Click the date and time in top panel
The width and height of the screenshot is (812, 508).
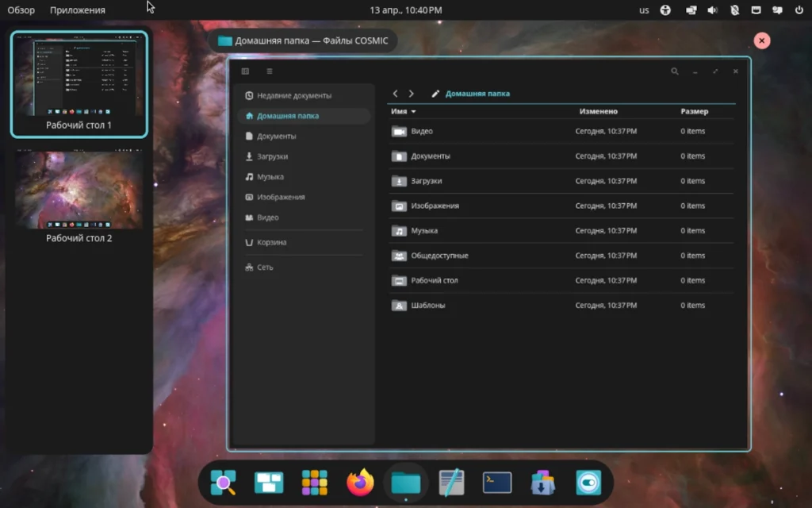pos(406,10)
